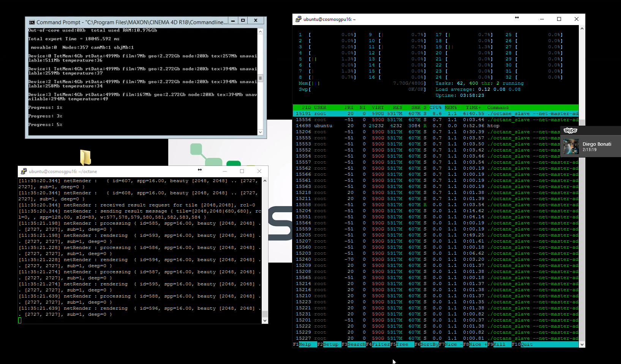Select the process row with PID 15227
Image resolution: width=621 pixels, height=364 pixels.
point(436,339)
